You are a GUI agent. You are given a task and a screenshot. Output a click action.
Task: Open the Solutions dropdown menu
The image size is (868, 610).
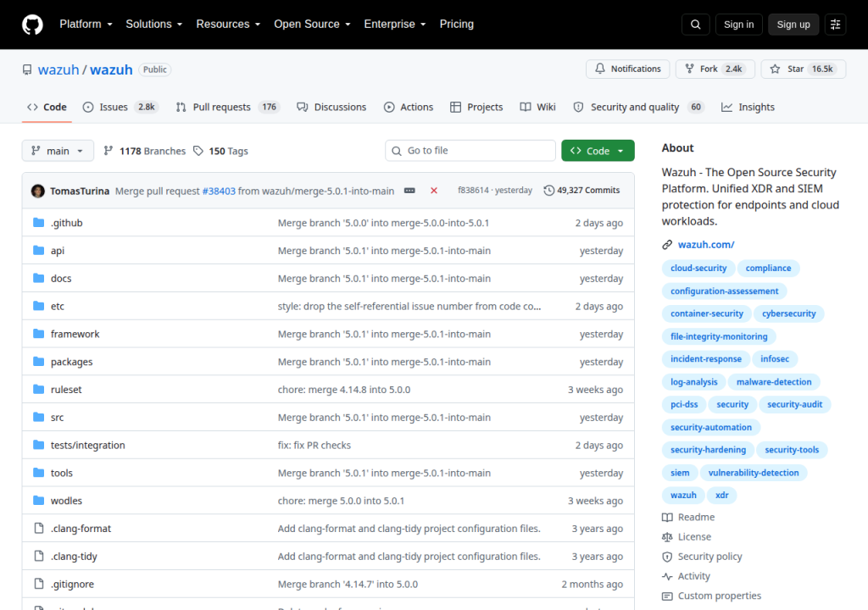pos(154,25)
